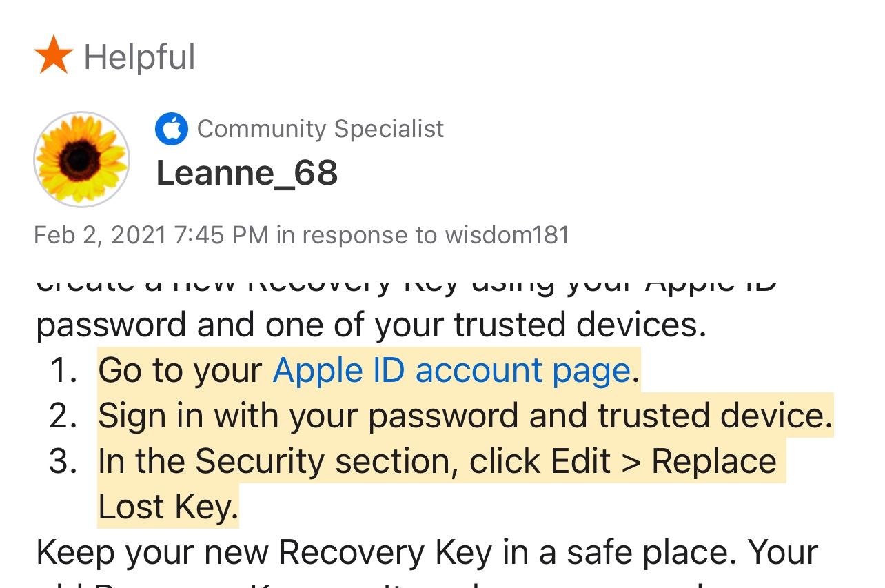Click the Helpful label text

(x=139, y=57)
